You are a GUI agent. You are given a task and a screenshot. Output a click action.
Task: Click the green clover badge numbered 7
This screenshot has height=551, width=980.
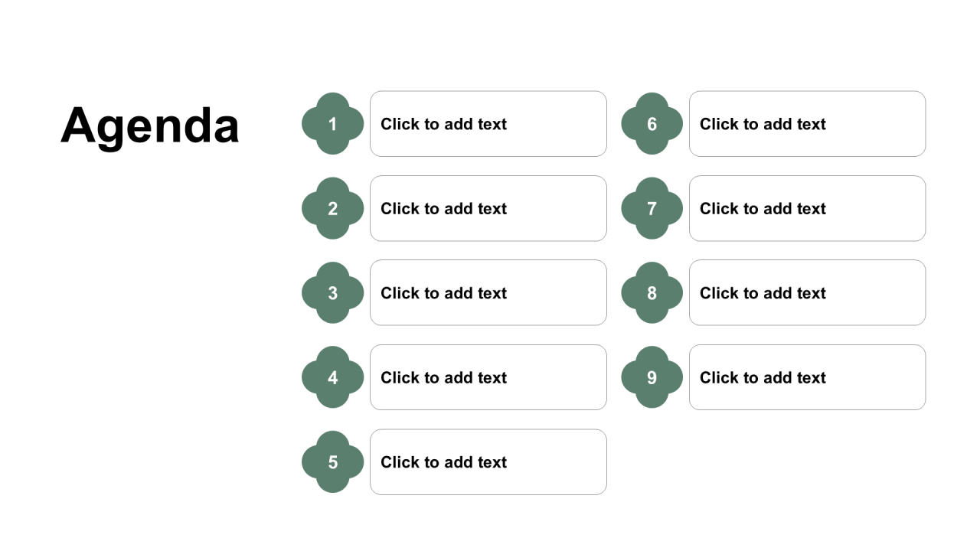tap(652, 208)
